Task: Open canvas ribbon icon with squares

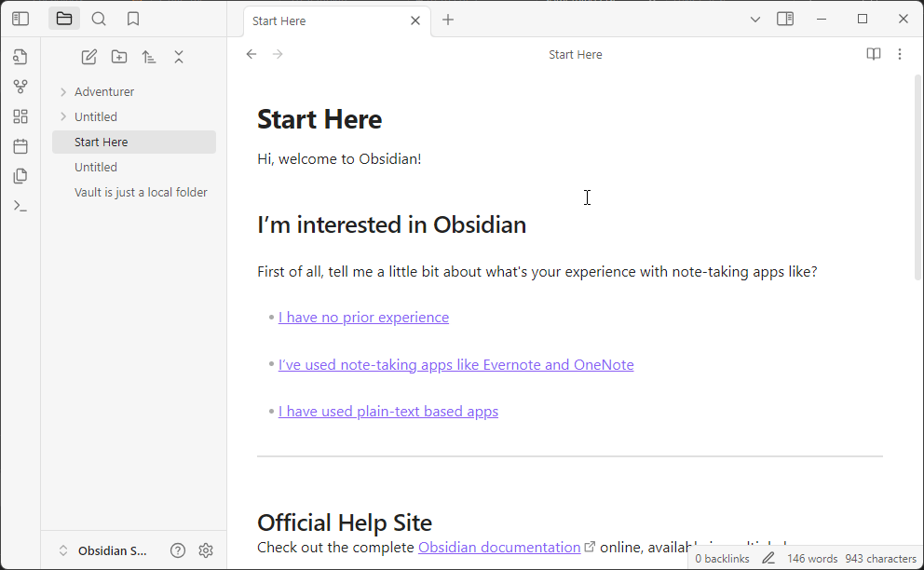Action: 20,116
